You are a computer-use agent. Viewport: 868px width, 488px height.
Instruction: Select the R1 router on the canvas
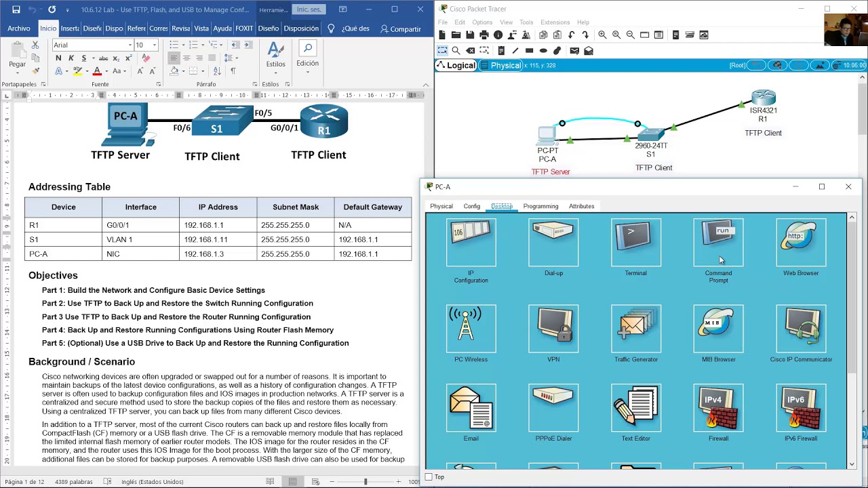(x=763, y=98)
